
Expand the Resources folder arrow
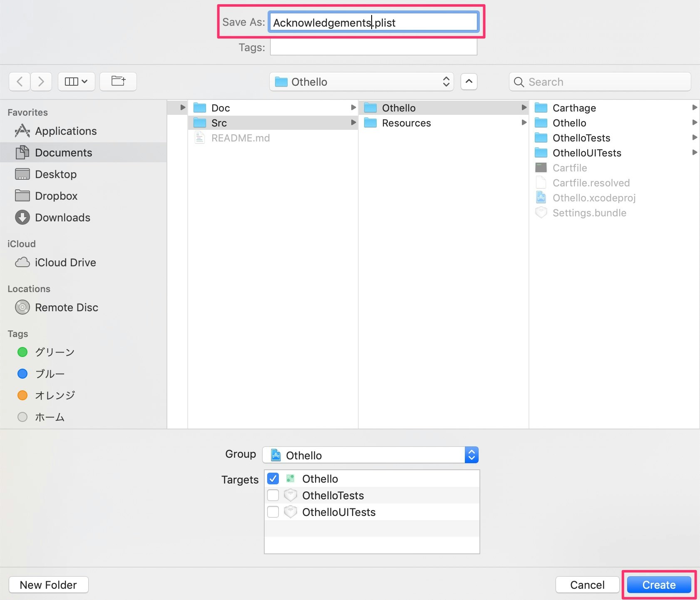point(524,123)
